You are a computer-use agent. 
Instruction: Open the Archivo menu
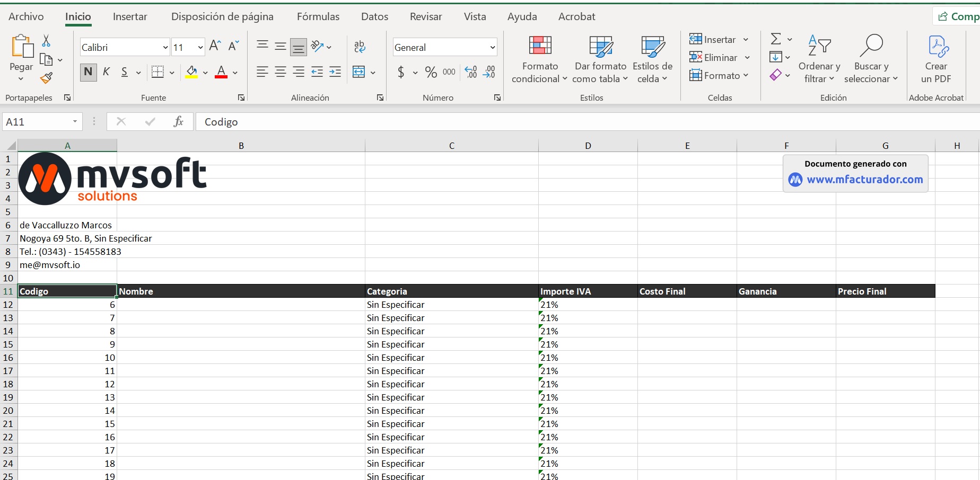point(26,16)
